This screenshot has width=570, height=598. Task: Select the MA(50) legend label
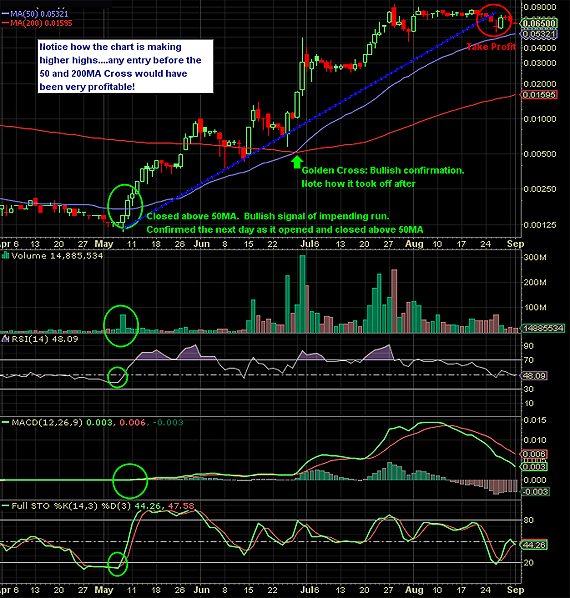[x=35, y=14]
